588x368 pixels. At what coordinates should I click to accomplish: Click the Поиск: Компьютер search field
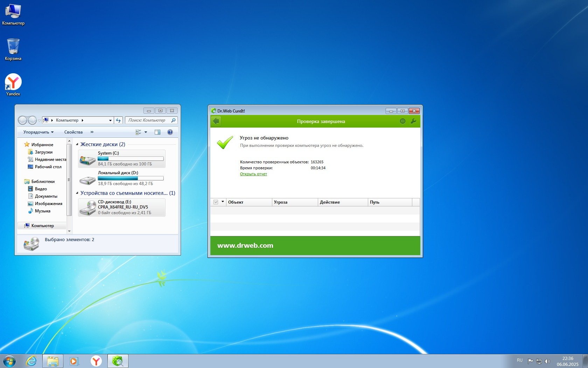[x=148, y=120]
